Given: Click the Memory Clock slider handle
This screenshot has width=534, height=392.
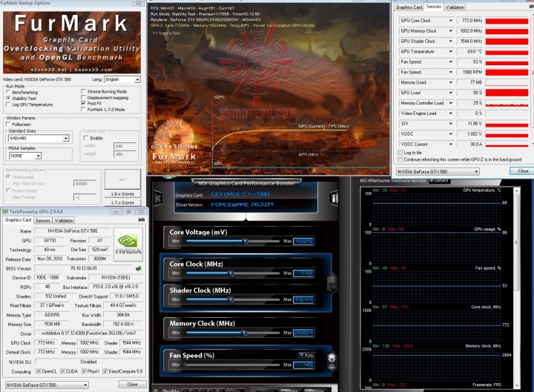Looking at the screenshot, I should pos(244,333).
